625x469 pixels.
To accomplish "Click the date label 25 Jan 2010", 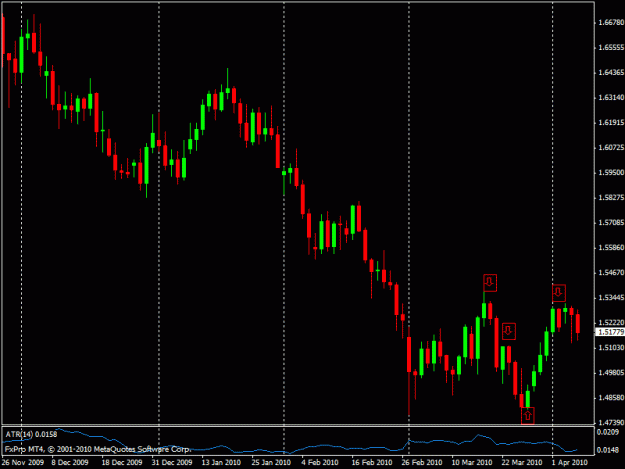I will (271, 462).
